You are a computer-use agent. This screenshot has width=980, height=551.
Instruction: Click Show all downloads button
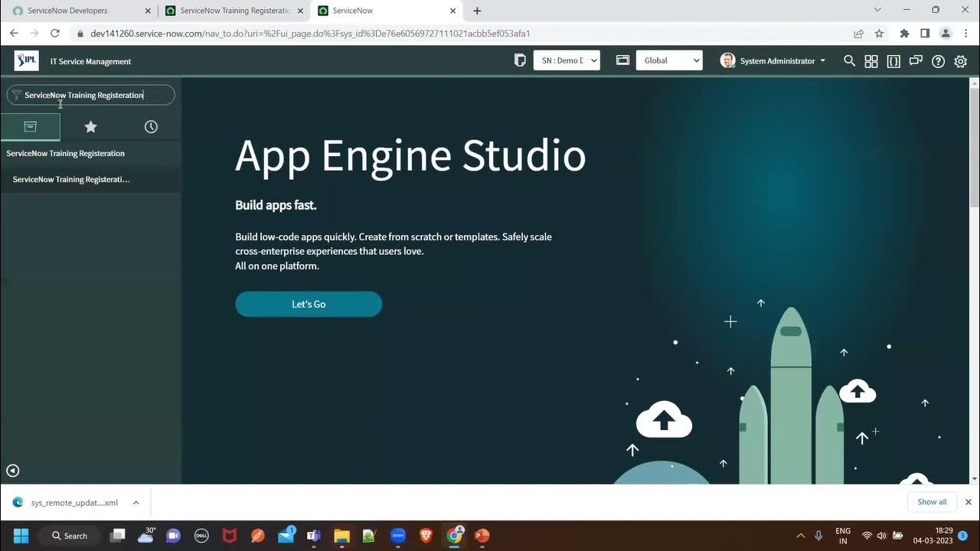coord(932,502)
